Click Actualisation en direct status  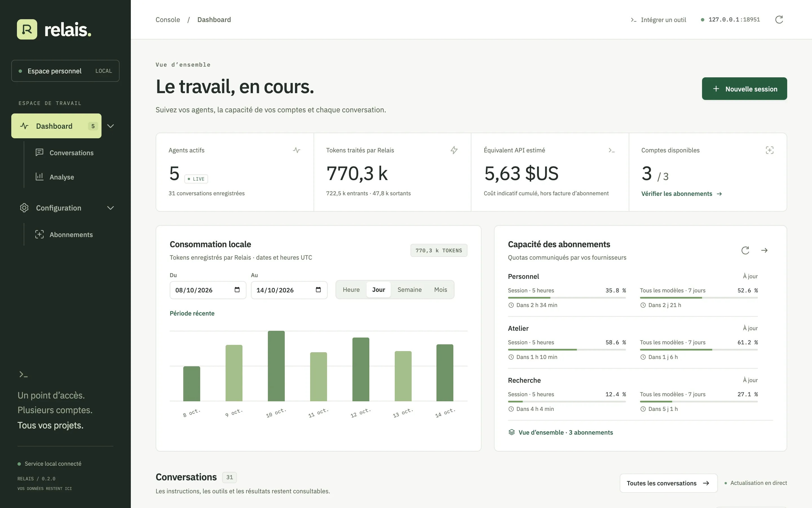point(755,483)
